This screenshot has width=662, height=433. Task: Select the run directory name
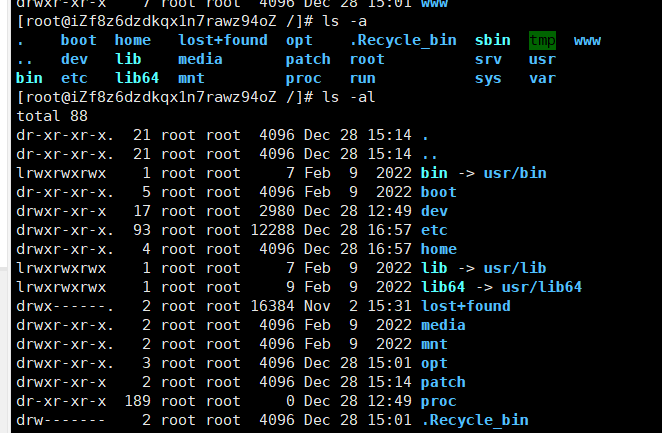point(362,78)
